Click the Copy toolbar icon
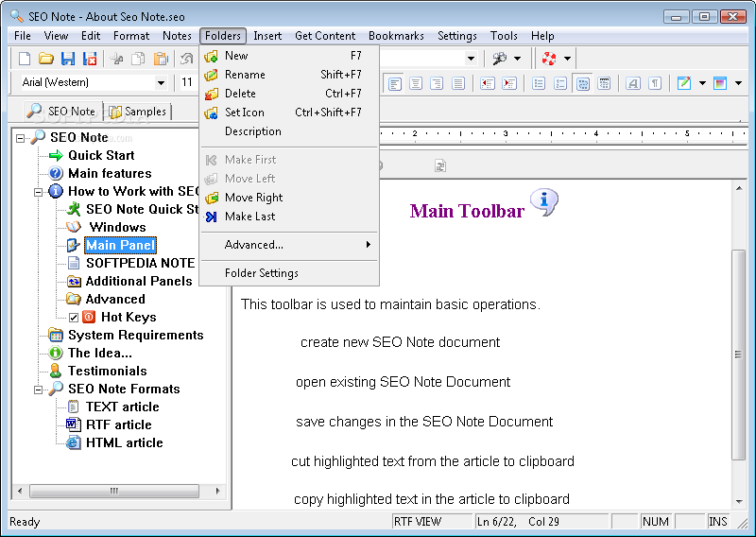Image resolution: width=756 pixels, height=537 pixels. (138, 59)
